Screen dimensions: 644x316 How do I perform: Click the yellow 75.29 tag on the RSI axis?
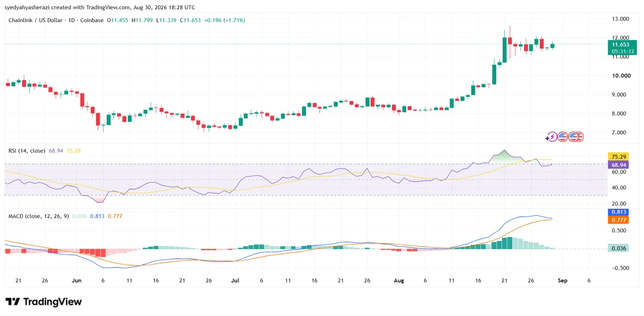[618, 157]
